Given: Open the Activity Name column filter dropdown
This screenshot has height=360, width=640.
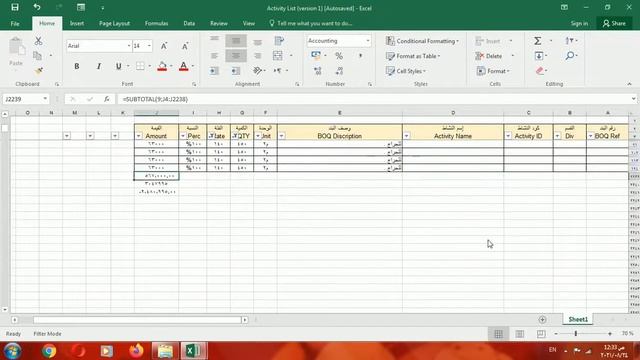Looking at the screenshot, I should 407,136.
